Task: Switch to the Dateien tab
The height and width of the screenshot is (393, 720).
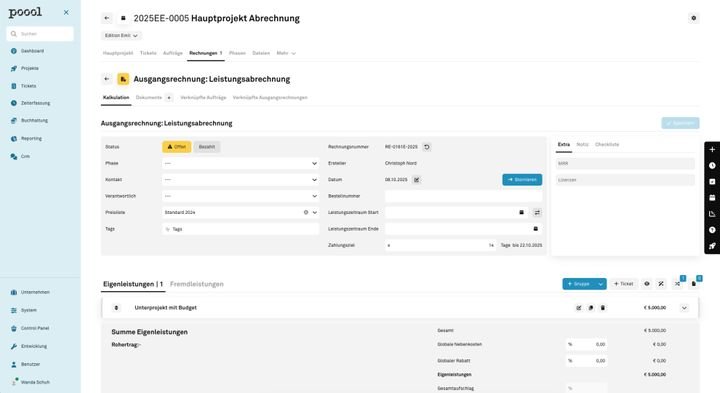Action: click(x=261, y=53)
